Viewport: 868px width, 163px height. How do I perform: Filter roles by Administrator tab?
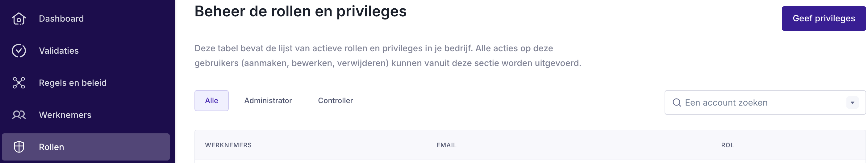coord(268,101)
